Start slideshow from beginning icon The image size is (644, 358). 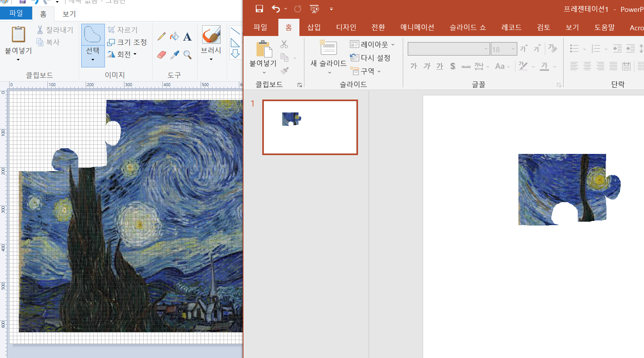pyautogui.click(x=314, y=8)
